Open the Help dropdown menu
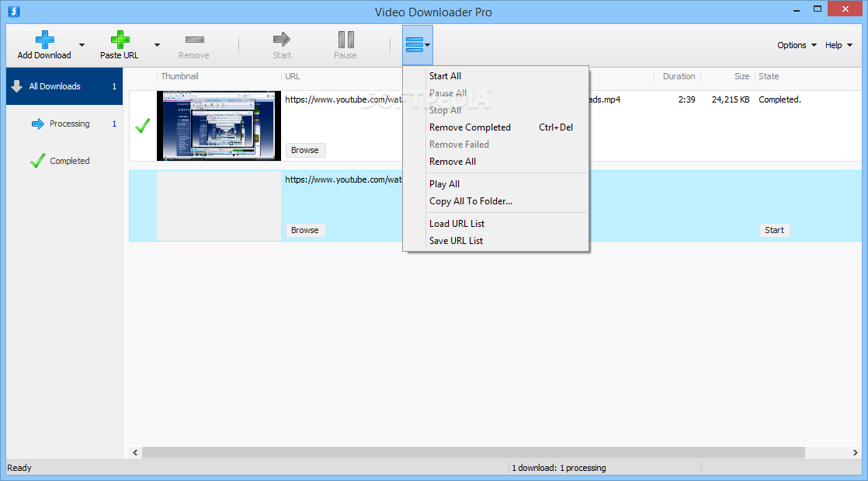 (x=838, y=45)
